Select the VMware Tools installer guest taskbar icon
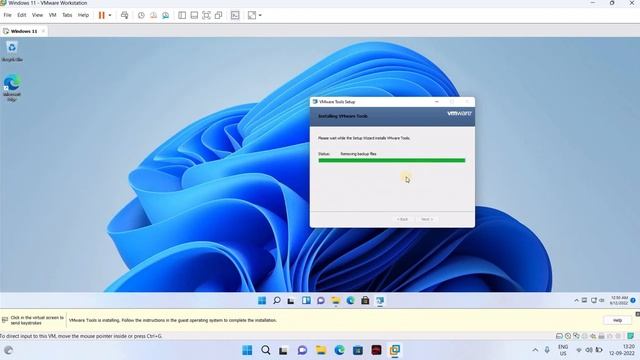 (x=380, y=300)
